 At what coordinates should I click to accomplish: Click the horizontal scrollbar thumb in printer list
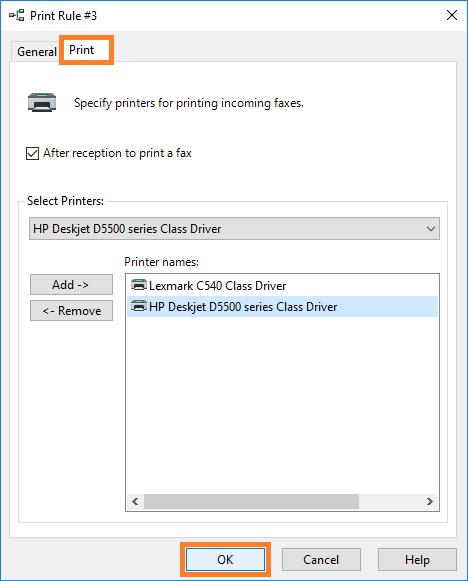tap(251, 501)
